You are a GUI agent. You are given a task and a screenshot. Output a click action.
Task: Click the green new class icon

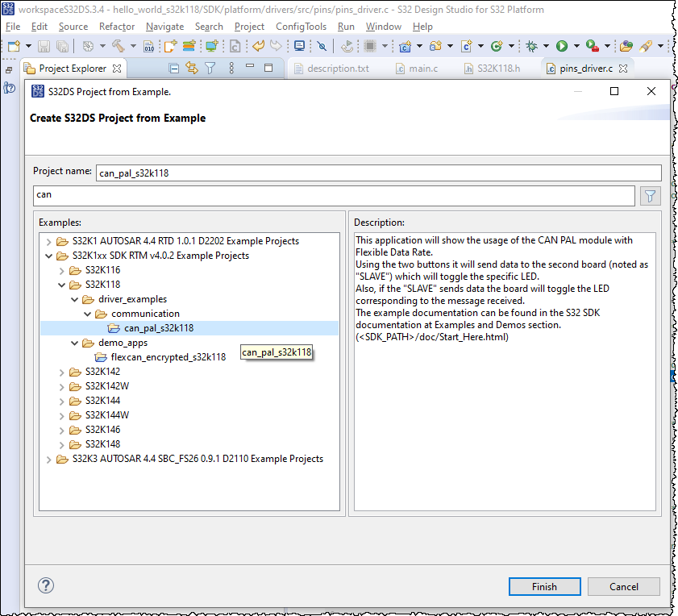497,46
